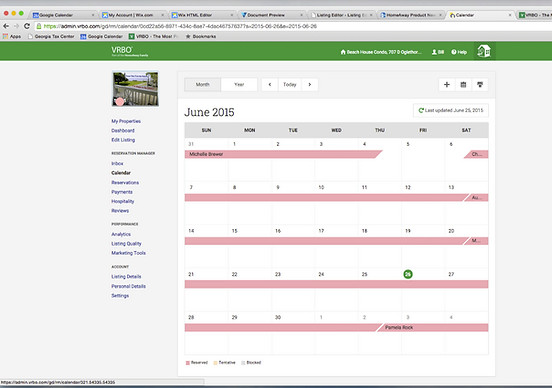Open Inbox in the sidebar

(x=117, y=163)
